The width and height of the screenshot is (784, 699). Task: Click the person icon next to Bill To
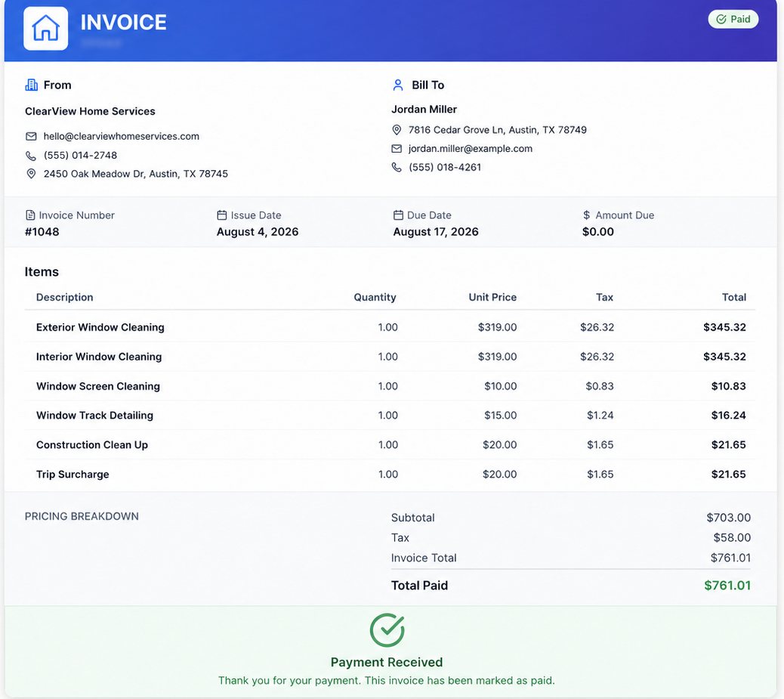coord(398,85)
